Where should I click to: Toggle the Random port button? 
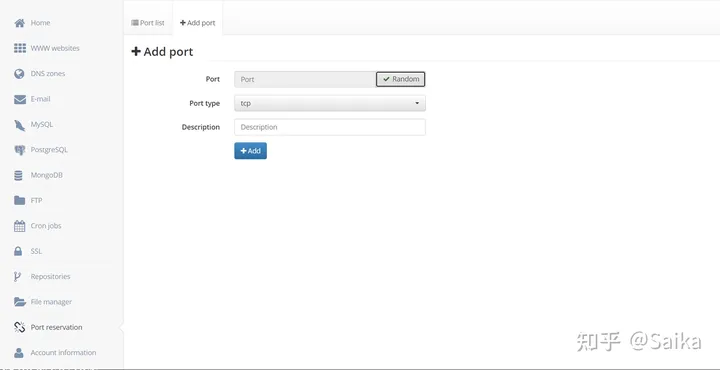[x=400, y=79]
